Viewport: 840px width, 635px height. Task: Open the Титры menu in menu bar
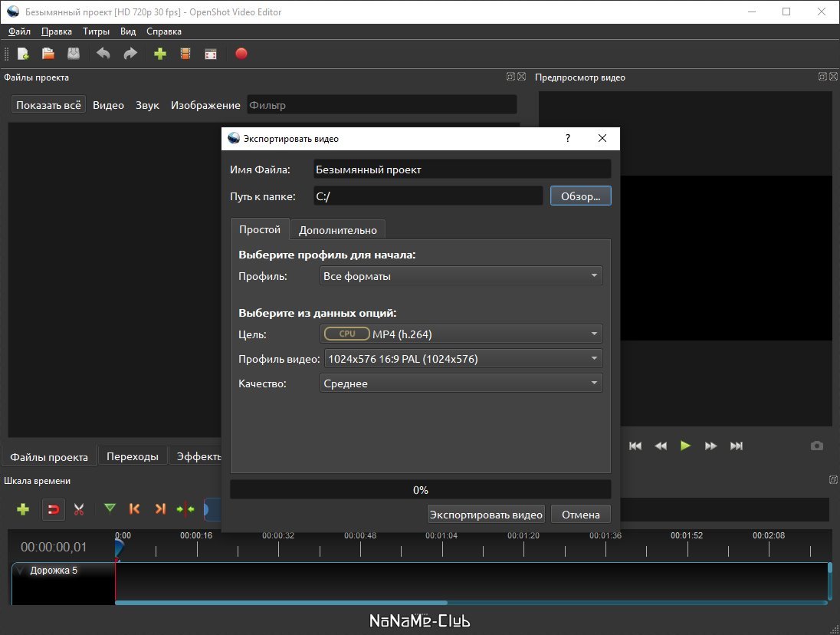96,31
